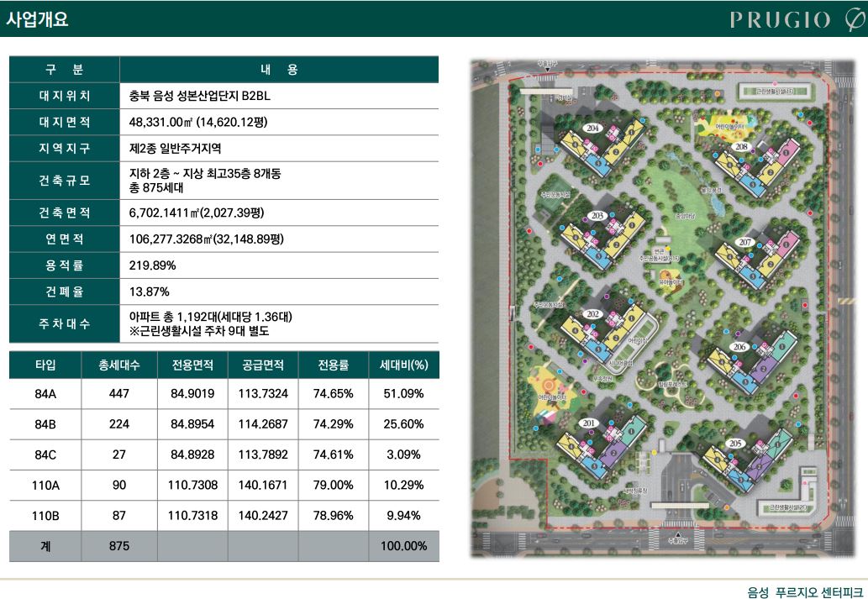Click the 주차대수 row label
This screenshot has width=868, height=599.
[64, 323]
